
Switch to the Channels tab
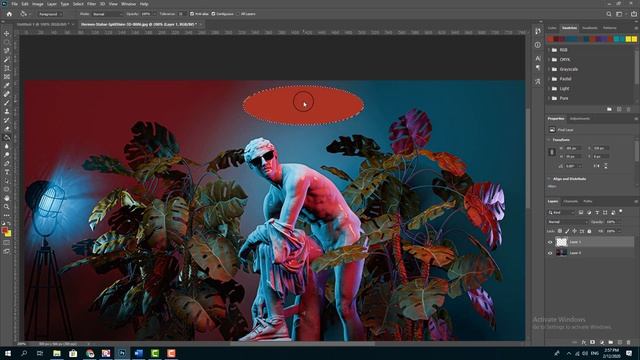pyautogui.click(x=571, y=202)
